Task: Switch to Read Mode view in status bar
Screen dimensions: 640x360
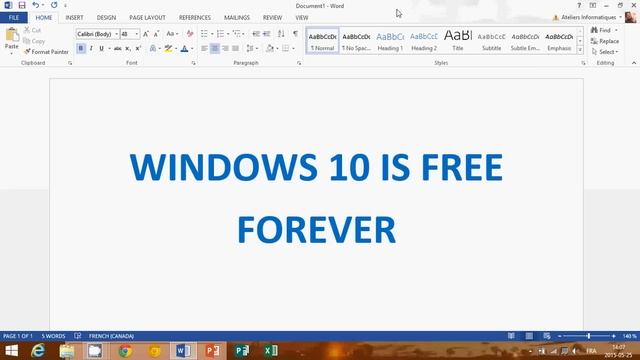Action: tap(511, 336)
